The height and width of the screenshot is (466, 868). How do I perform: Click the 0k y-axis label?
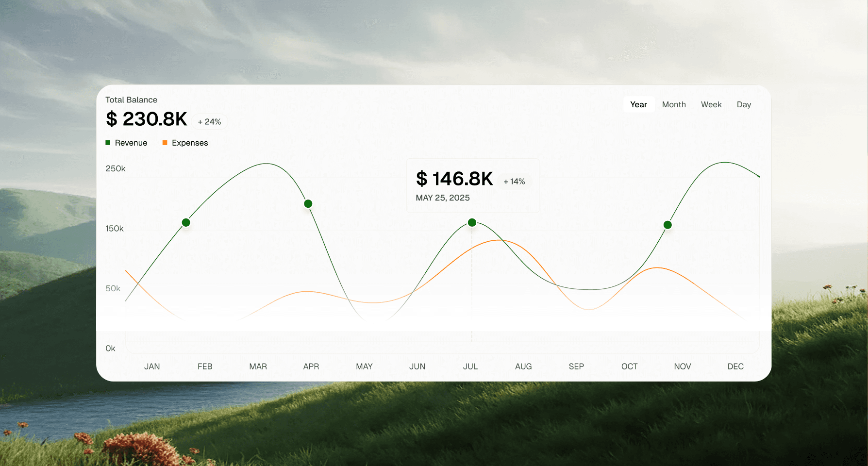111,349
